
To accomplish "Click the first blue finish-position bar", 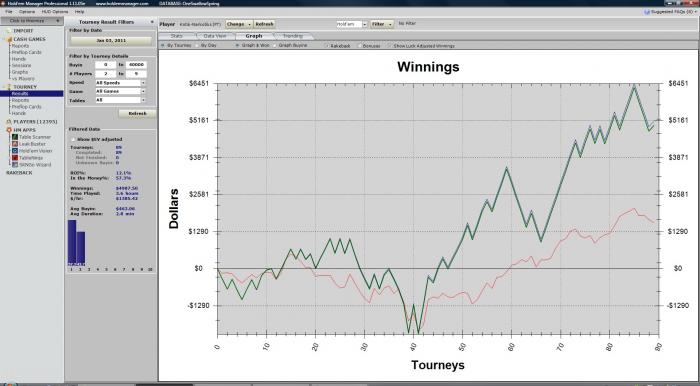I will pos(72,242).
